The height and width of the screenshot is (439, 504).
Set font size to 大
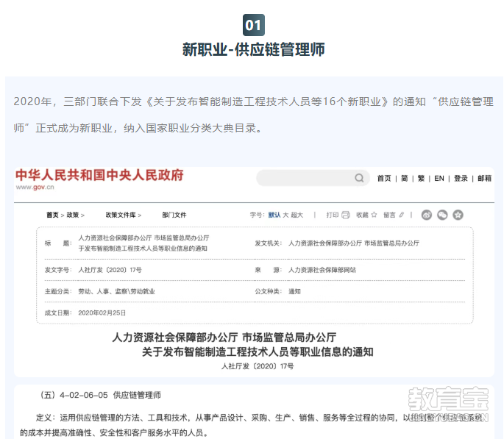click(285, 215)
